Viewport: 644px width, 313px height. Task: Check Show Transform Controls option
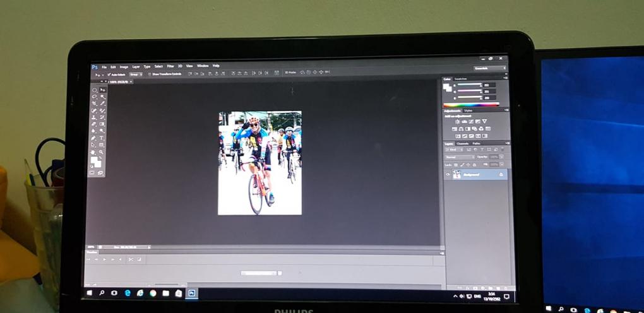click(x=150, y=74)
